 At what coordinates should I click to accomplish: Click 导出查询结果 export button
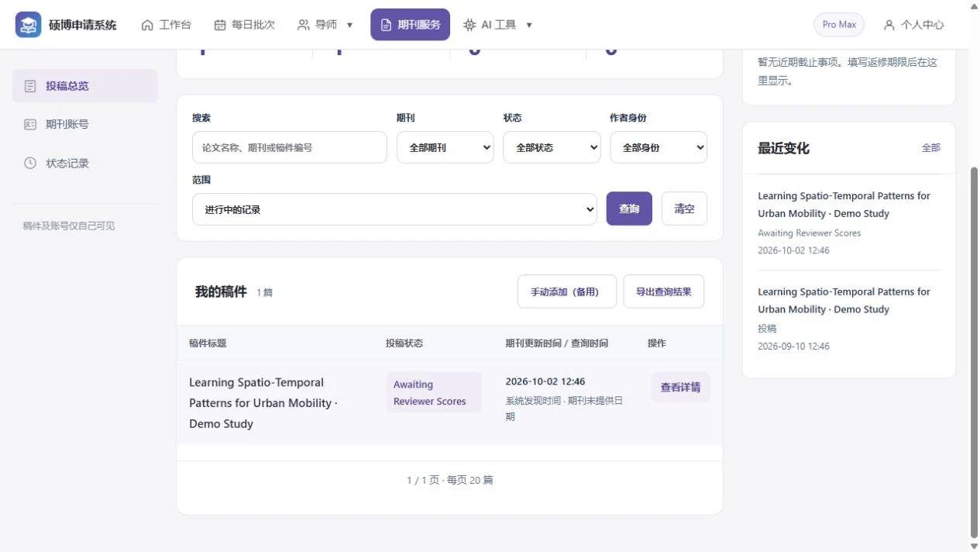coord(664,292)
